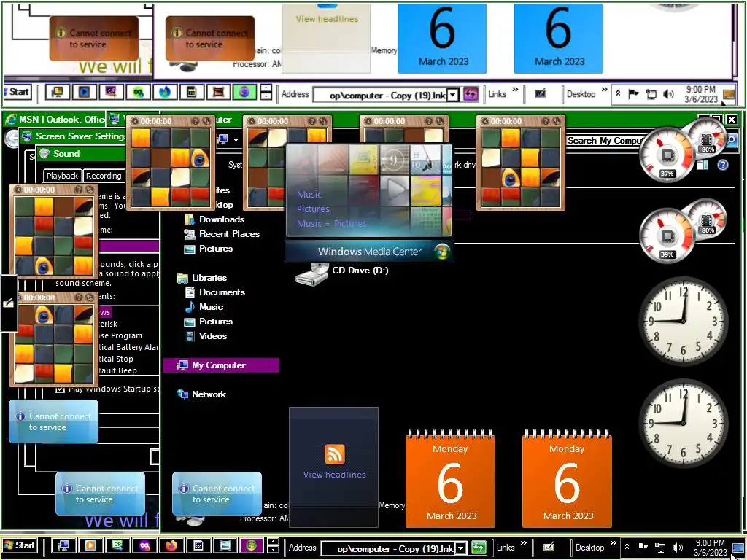
Task: Launch the computer shortcut icon in bottom Quick Launch
Action: click(x=63, y=545)
